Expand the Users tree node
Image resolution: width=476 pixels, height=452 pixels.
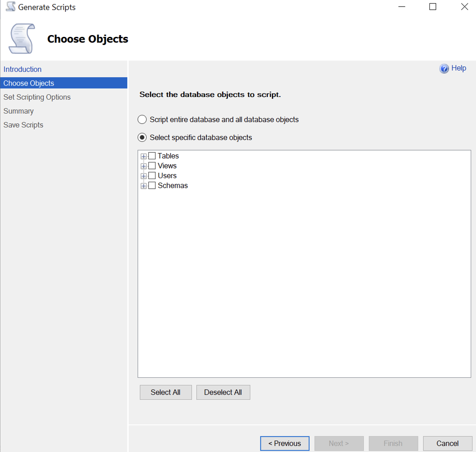point(144,176)
